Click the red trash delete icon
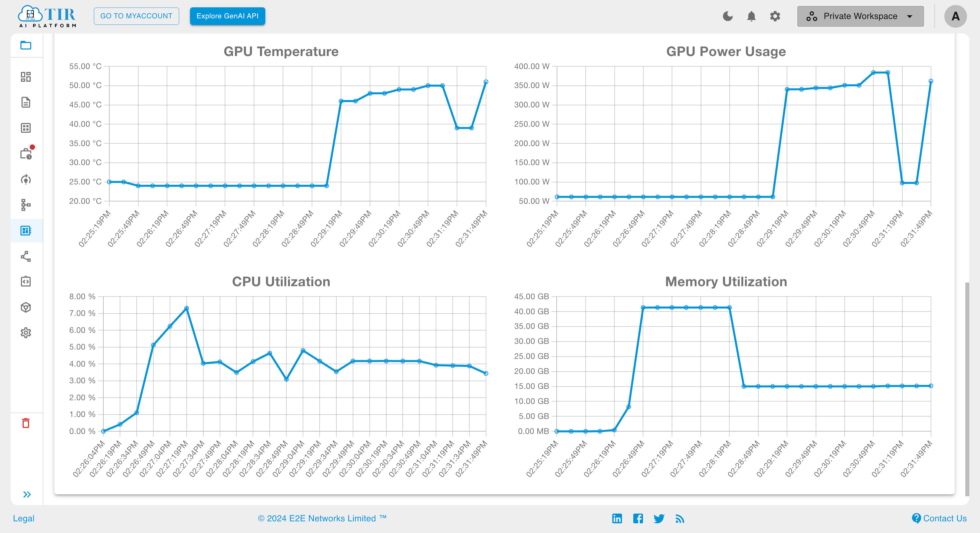Screen dimensions: 980x533 26,423
